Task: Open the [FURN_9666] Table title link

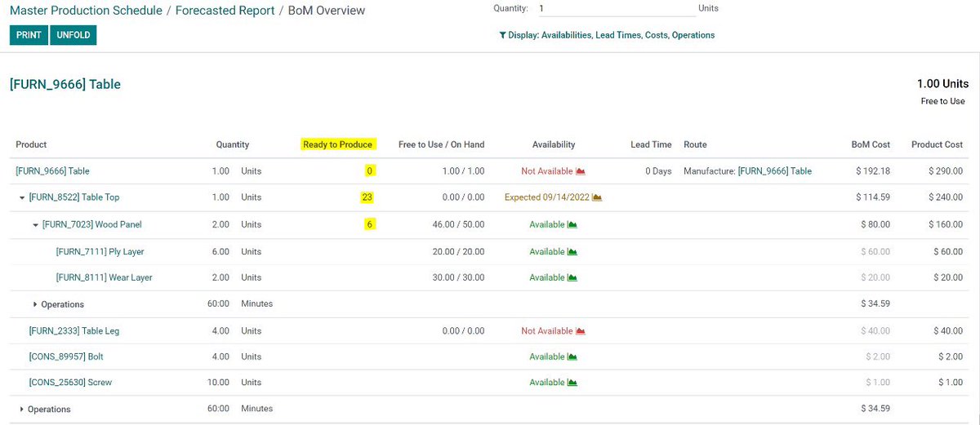Action: point(65,84)
